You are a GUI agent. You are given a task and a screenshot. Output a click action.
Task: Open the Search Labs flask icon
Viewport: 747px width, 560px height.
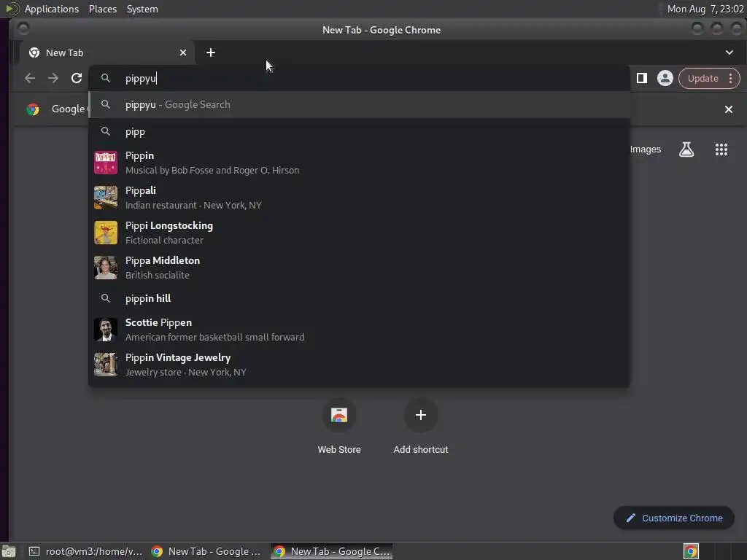click(686, 149)
